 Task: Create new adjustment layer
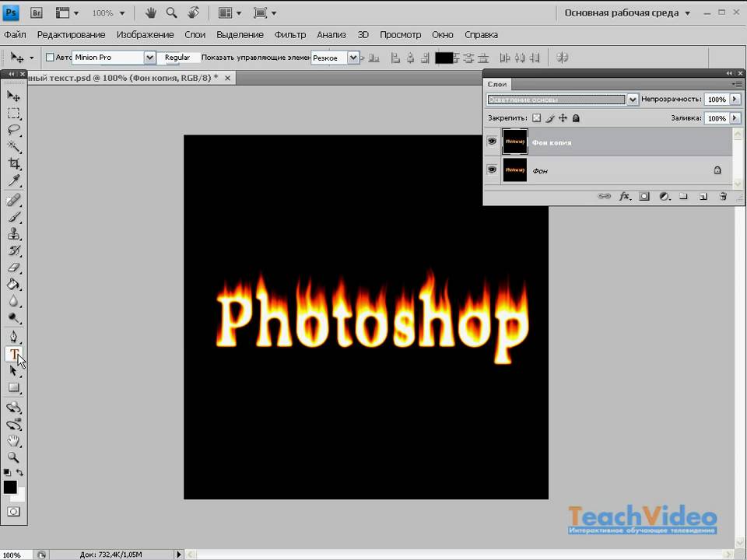665,196
